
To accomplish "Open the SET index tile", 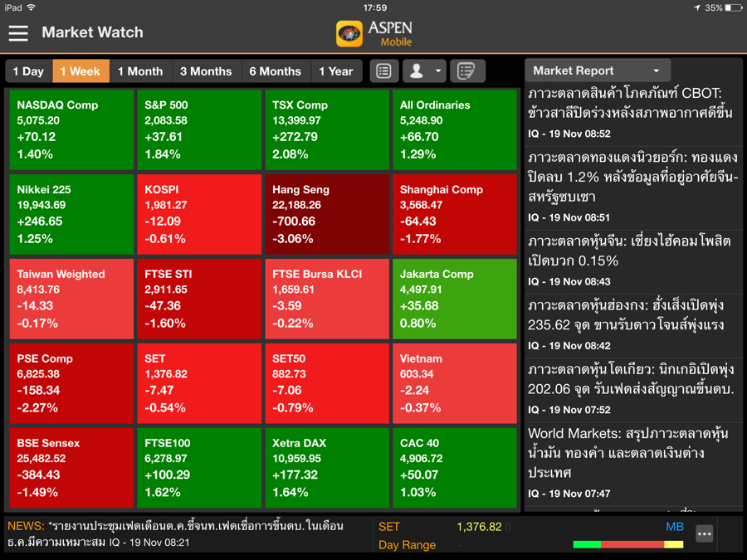I will click(x=199, y=383).
